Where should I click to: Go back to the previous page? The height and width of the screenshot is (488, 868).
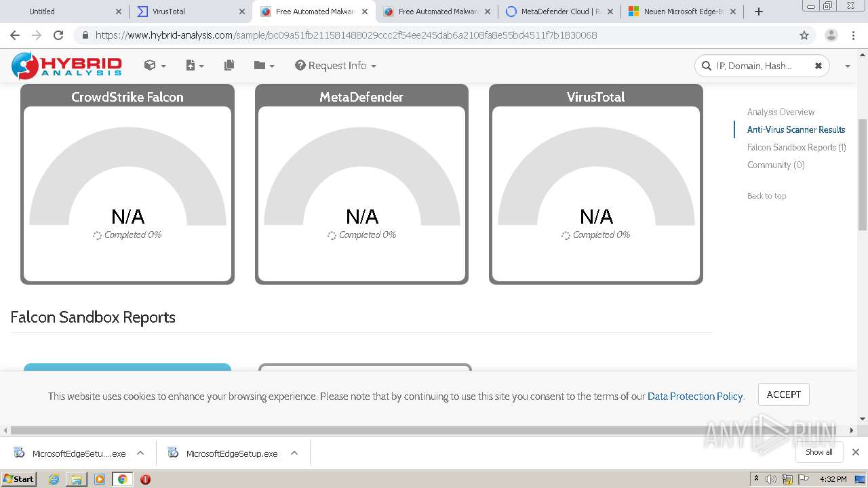(x=15, y=35)
